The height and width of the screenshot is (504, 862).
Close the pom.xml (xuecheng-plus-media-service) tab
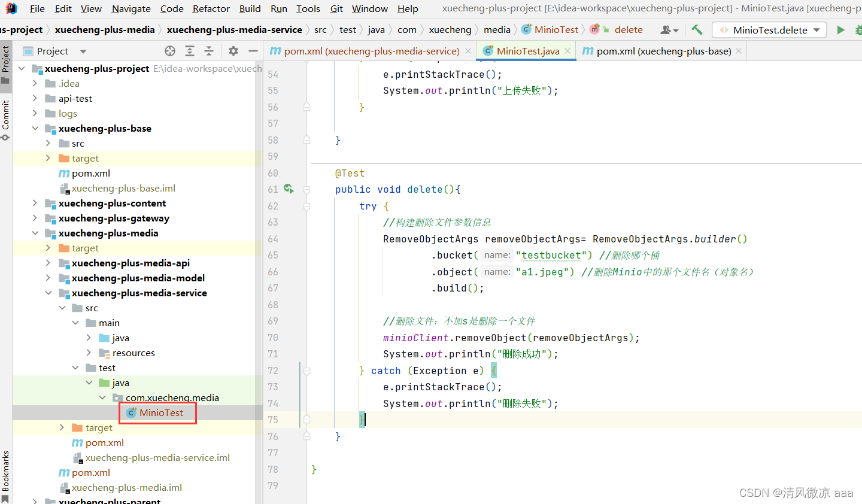(468, 51)
